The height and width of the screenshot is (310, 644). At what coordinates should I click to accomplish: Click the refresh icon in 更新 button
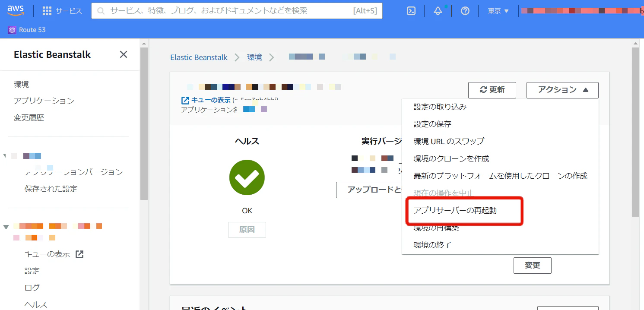(484, 90)
